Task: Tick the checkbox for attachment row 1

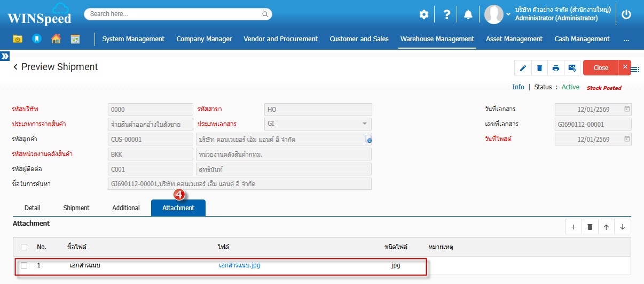Action: [24, 265]
